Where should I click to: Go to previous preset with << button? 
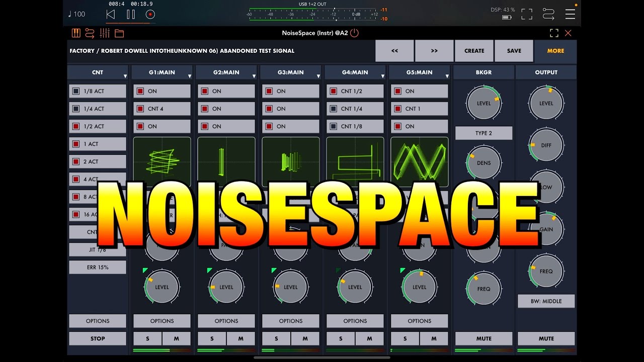pyautogui.click(x=394, y=51)
